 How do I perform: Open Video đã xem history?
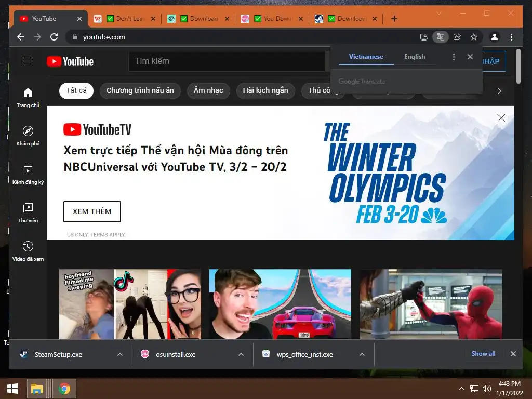pyautogui.click(x=28, y=251)
